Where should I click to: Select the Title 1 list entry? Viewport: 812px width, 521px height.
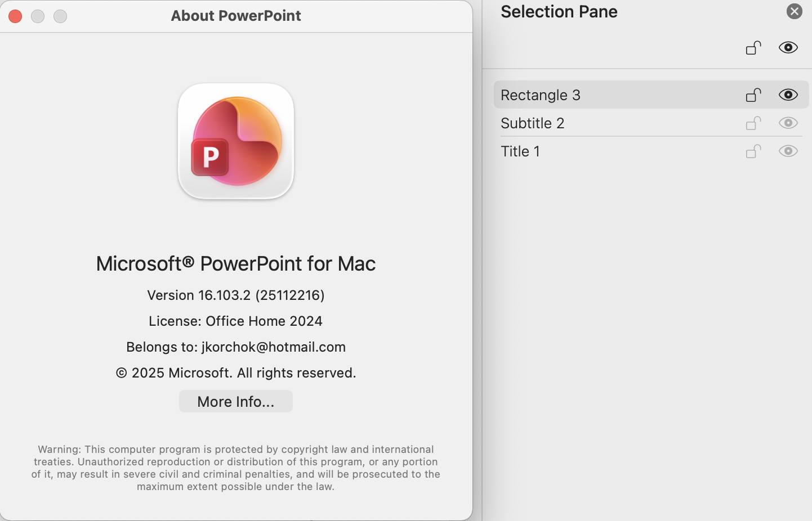tap(651, 151)
